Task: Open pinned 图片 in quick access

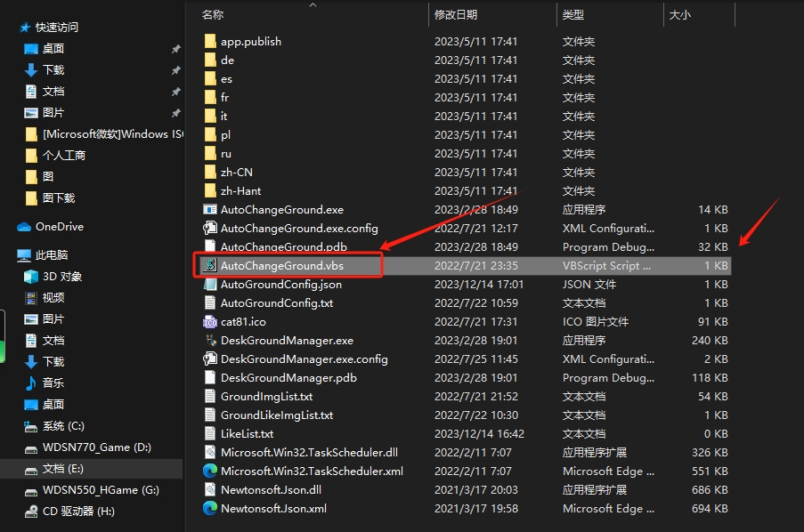Action: pyautogui.click(x=53, y=112)
